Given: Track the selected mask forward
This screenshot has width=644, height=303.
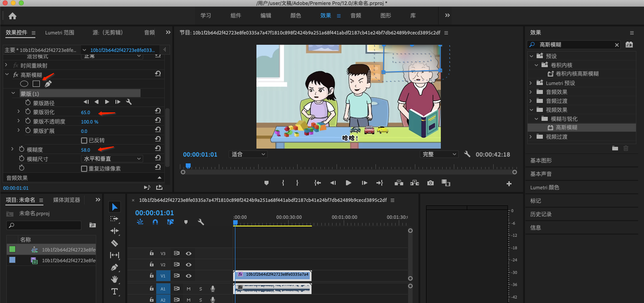Looking at the screenshot, I should [x=107, y=102].
